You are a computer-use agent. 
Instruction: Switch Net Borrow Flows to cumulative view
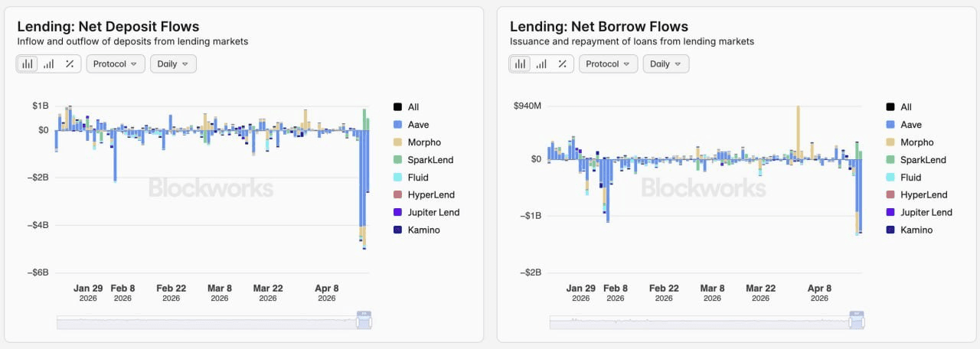click(x=541, y=64)
